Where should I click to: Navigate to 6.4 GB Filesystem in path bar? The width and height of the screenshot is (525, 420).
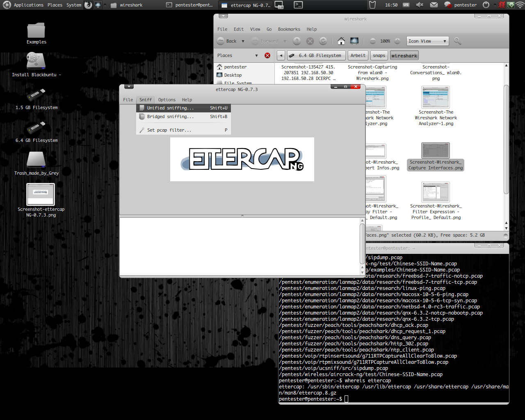coord(316,55)
